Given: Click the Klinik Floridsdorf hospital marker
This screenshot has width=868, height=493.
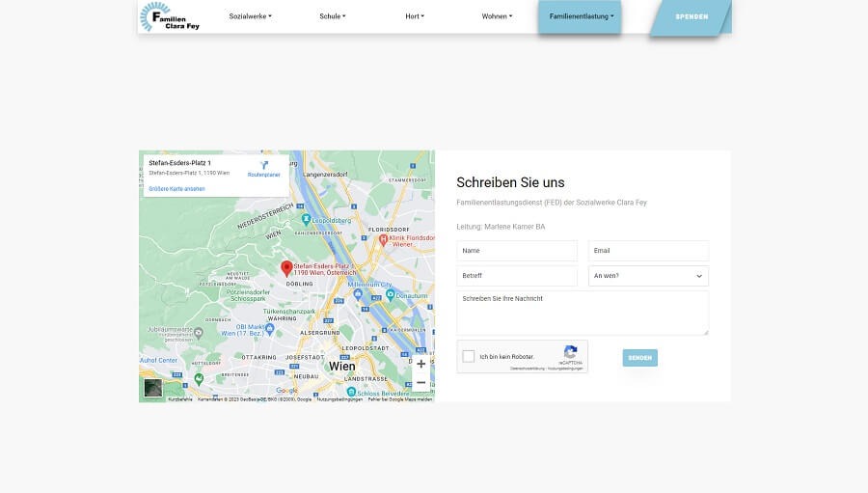Looking at the screenshot, I should coord(383,239).
